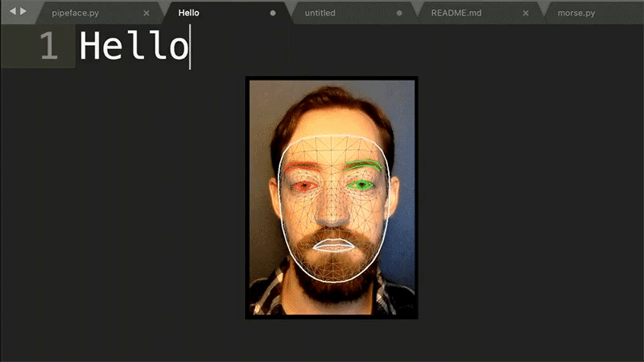Select the Hello tab

click(188, 14)
